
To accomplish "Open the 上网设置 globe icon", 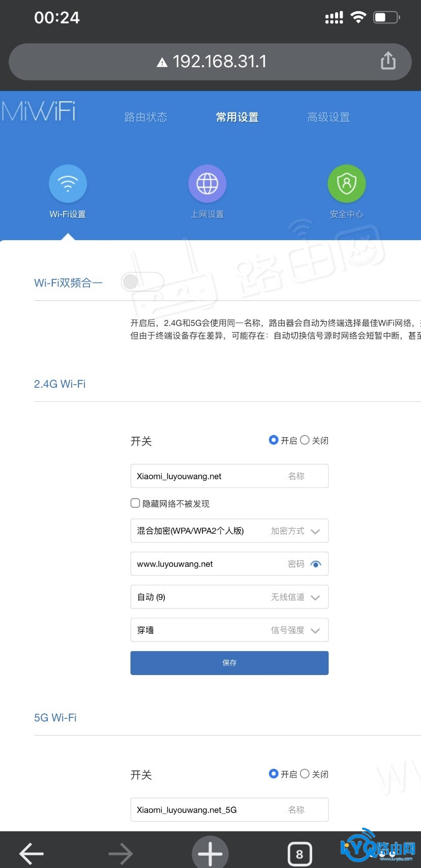I will tap(207, 184).
